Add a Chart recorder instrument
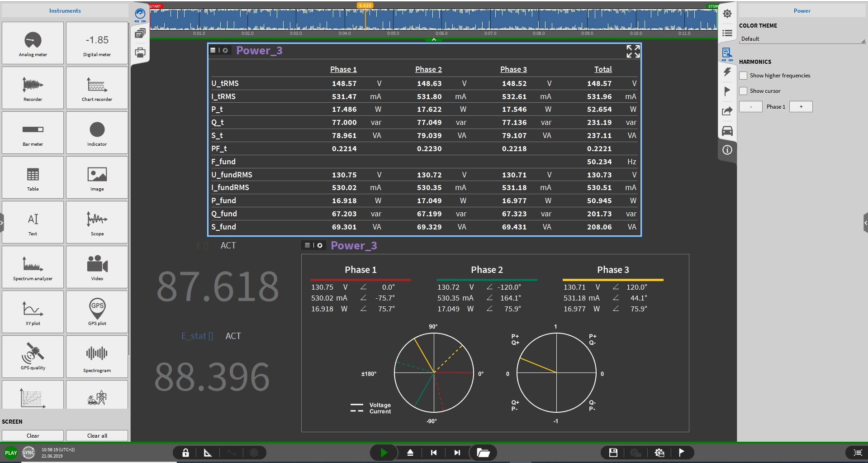Screen dimensions: 868x463 tap(97, 88)
